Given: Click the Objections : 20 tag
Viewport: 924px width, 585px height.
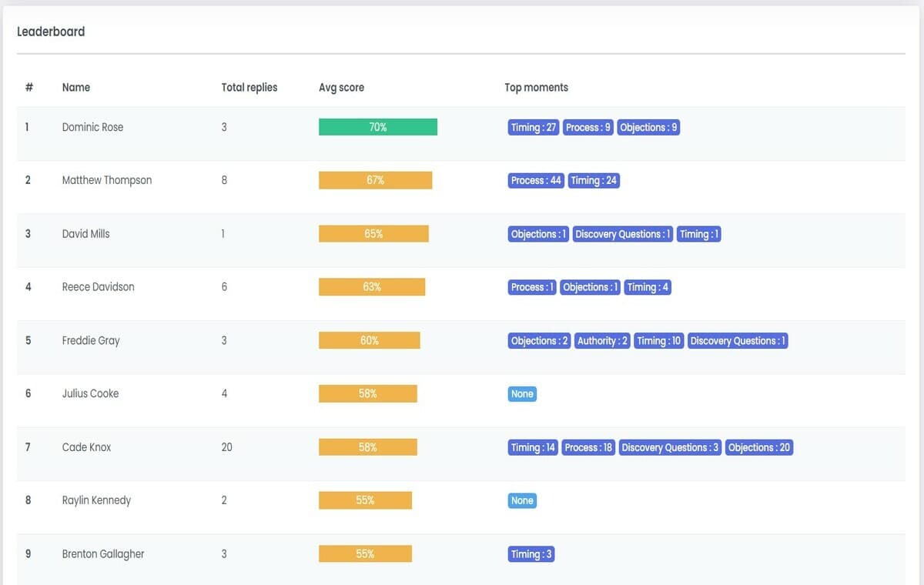Looking at the screenshot, I should [x=759, y=447].
